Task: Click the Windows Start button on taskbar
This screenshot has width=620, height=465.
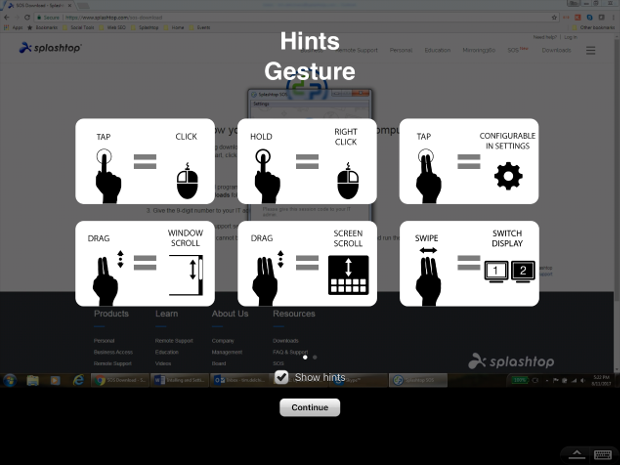Action: pos(10,381)
